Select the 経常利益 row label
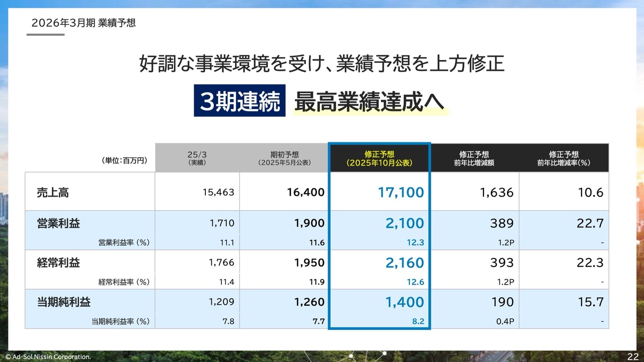This screenshot has width=644, height=362. 58,262
